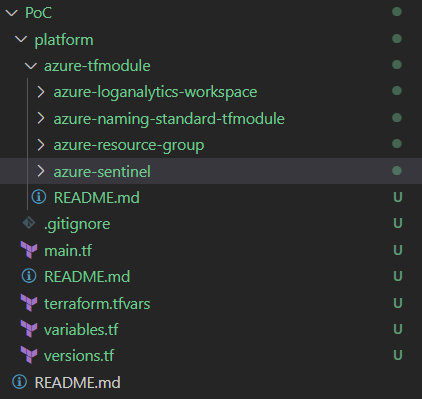Image resolution: width=422 pixels, height=399 pixels.
Task: Click the untracked U badge on versions.tf
Action: 398,355
